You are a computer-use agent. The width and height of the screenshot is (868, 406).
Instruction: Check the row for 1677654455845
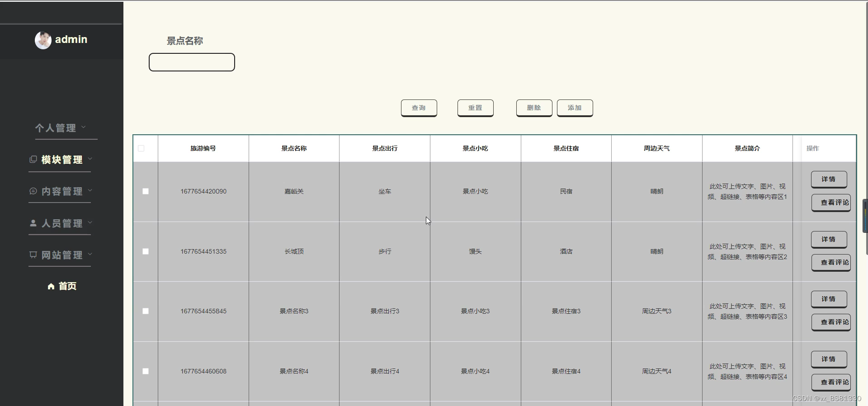click(146, 311)
